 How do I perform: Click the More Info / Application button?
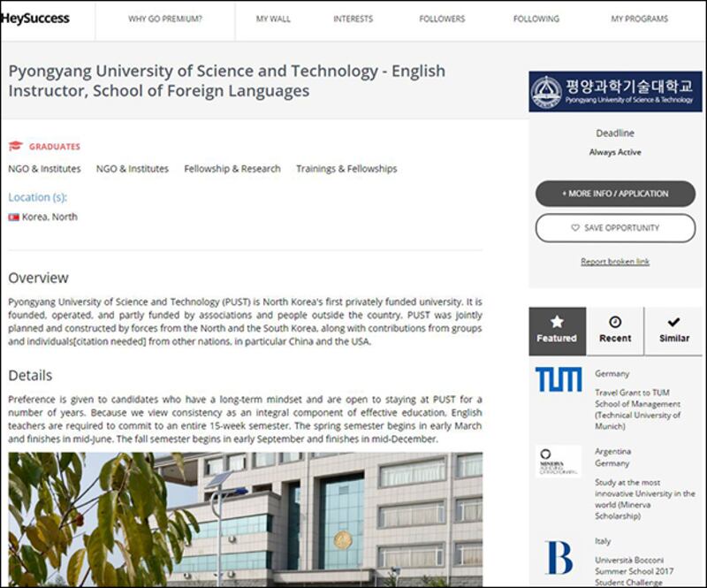click(615, 194)
